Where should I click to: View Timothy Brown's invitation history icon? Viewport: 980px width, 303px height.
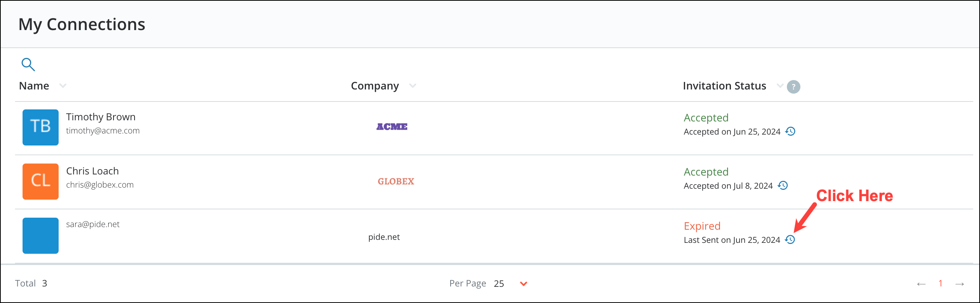[791, 131]
